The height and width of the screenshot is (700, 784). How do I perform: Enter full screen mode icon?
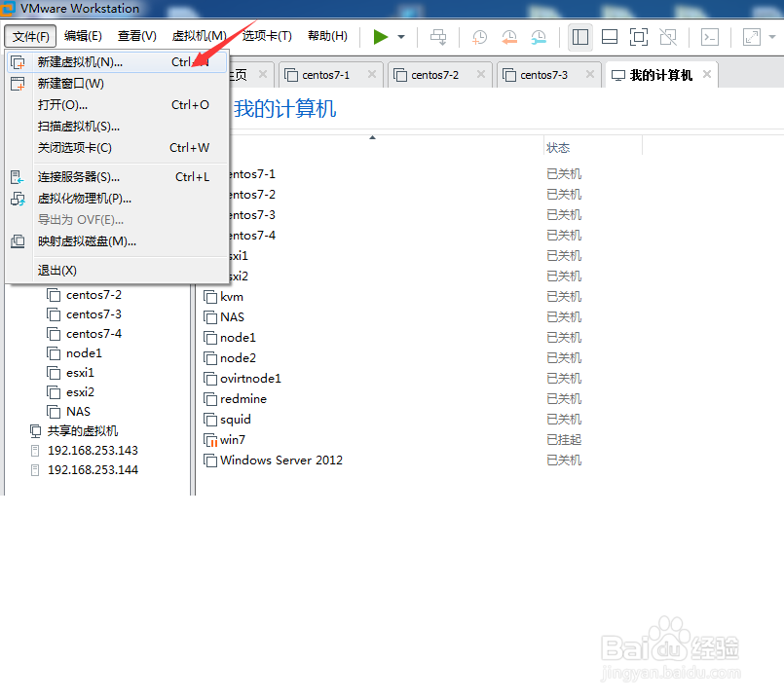coord(639,37)
